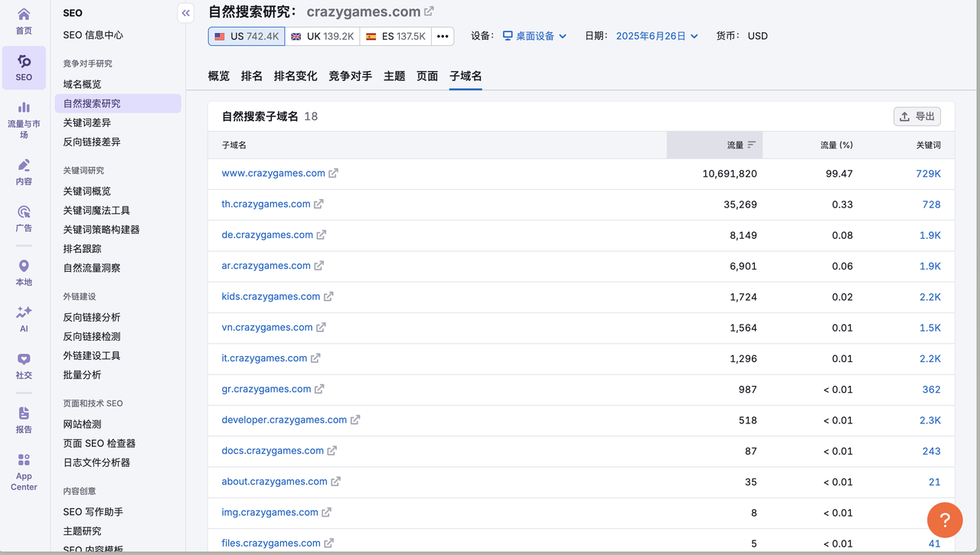Screen dimensions: 980x555
Task: Expand the 桌面设备 device dropdown
Action: 534,36
